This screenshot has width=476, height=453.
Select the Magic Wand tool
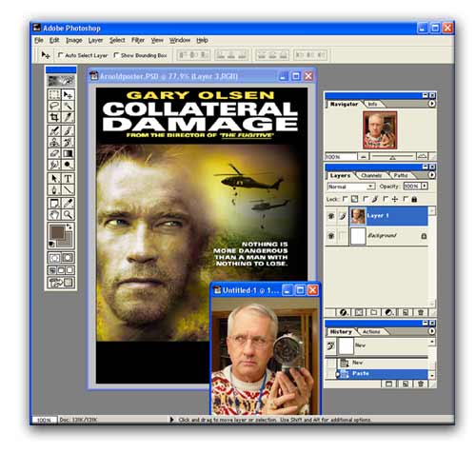pos(68,106)
